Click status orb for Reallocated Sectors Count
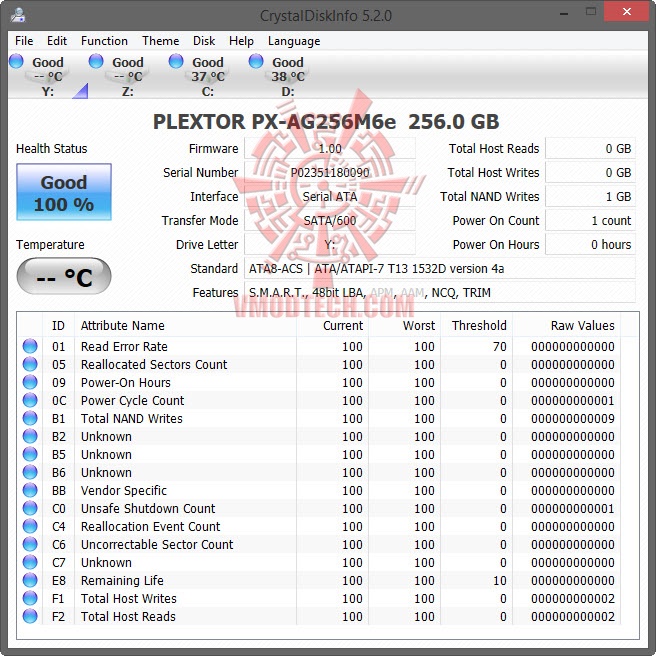 tap(30, 364)
